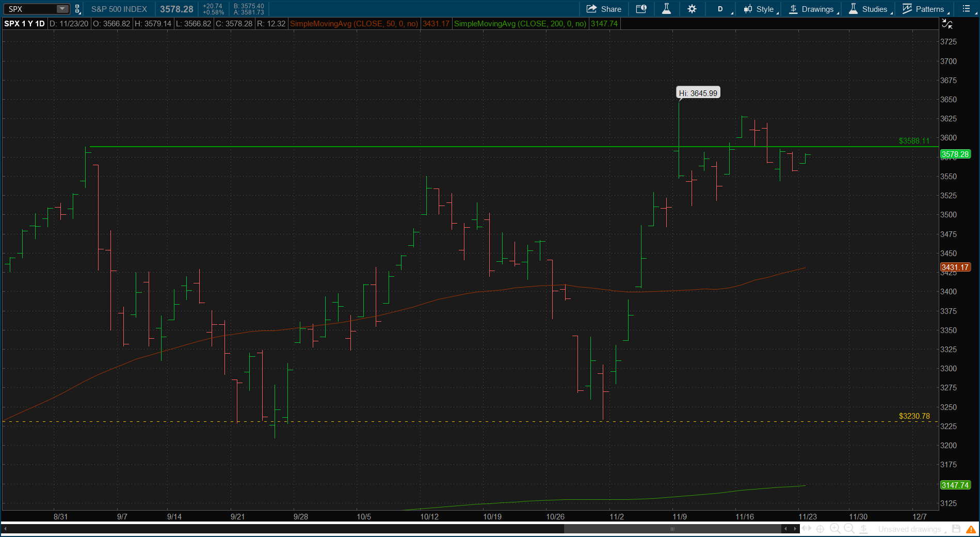Open chart settings gear icon
Screen dimensions: 980x537
coord(692,9)
